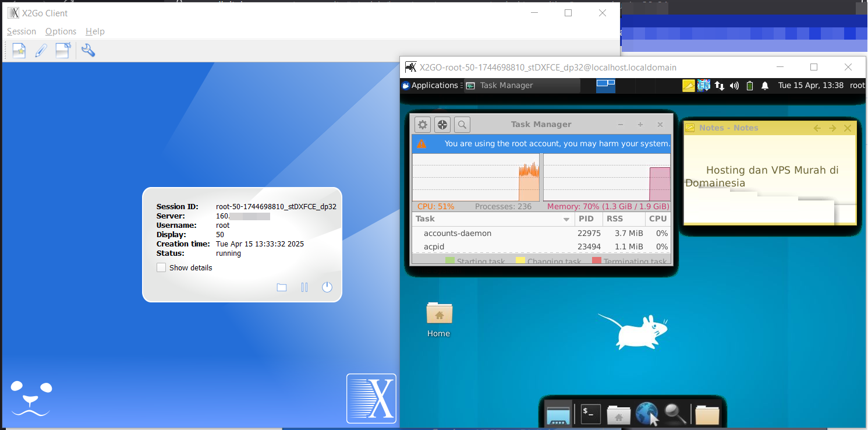Click the 'Memory: 70%' status label
The image size is (868, 430).
tap(608, 207)
